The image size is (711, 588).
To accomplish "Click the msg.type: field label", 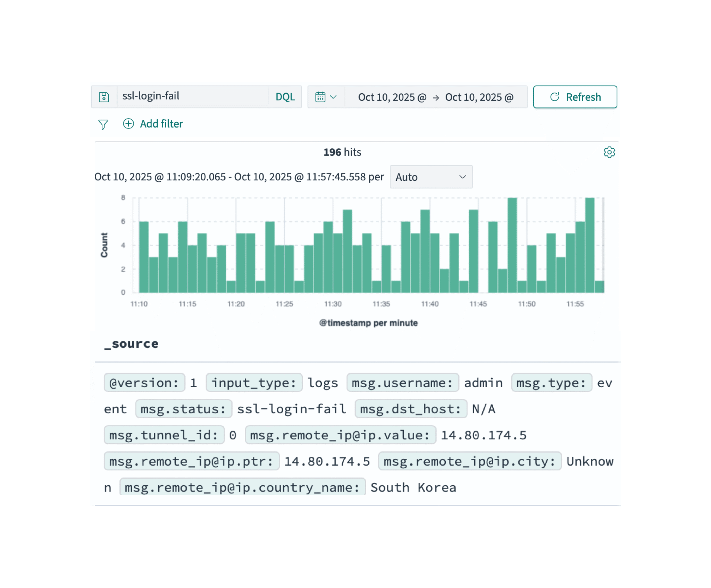I will point(552,383).
